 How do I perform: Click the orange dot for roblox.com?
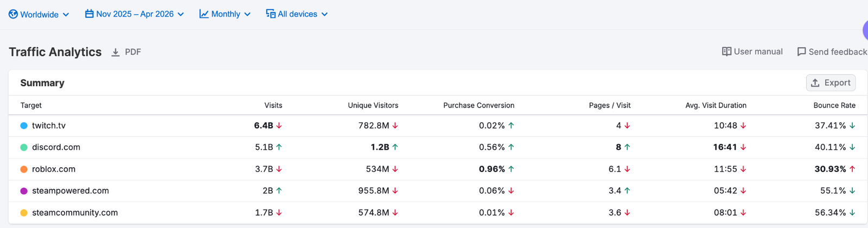[24, 169]
